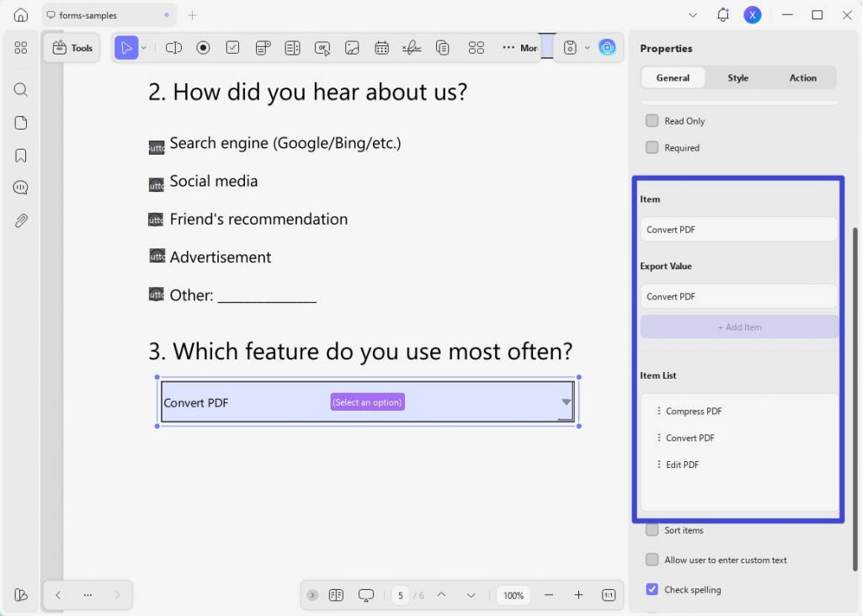The height and width of the screenshot is (616, 862).
Task: Go to next page with down chevron
Action: click(471, 595)
